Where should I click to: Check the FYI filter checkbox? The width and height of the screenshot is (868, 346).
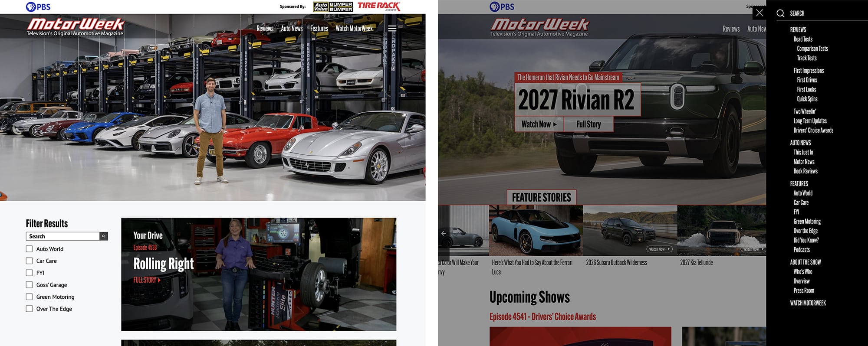click(29, 273)
